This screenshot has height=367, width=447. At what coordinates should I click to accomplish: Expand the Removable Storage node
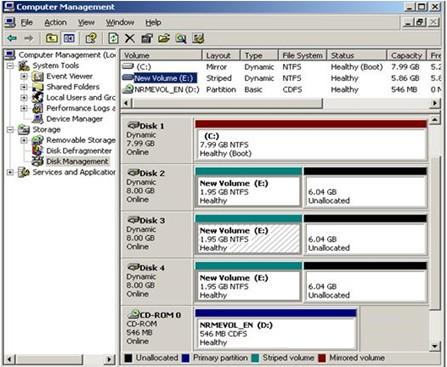[24, 140]
